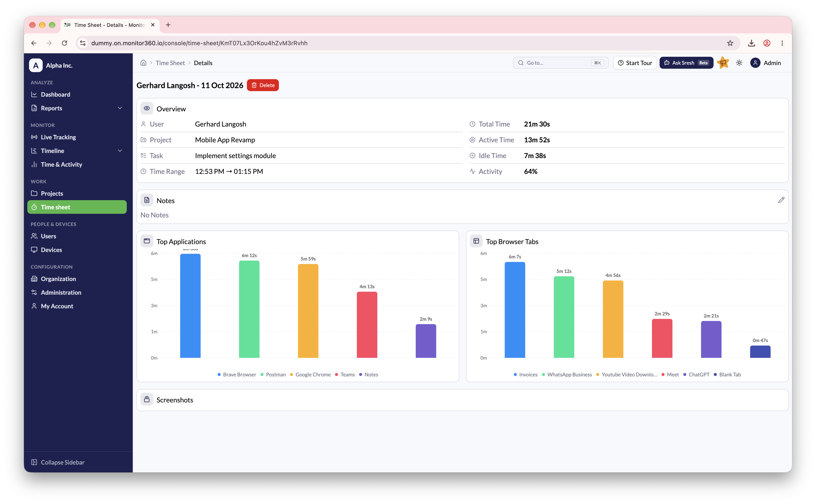Toggle Meet legend entry

pos(670,374)
